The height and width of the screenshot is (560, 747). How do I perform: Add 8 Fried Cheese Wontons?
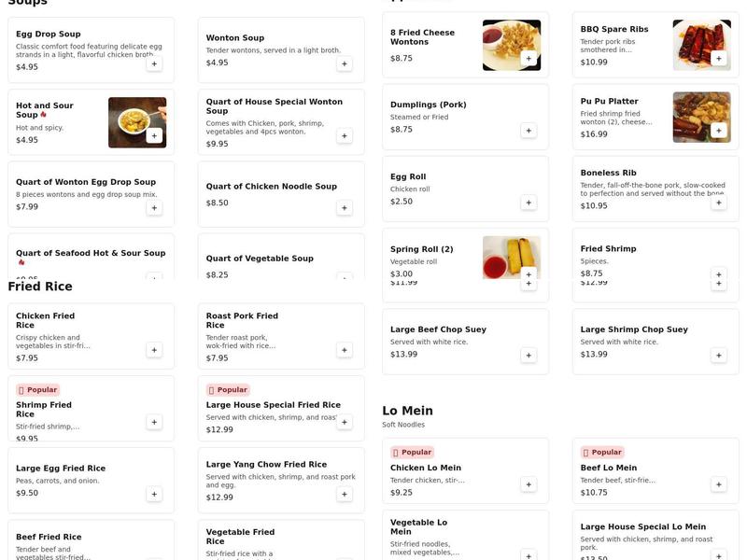click(x=529, y=58)
